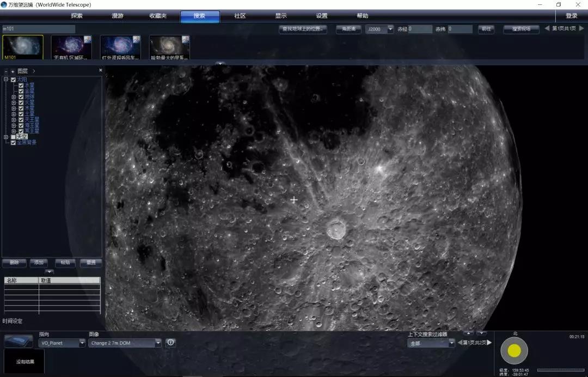Switch to the 设置 tab
This screenshot has width=588, height=377.
tap(322, 16)
